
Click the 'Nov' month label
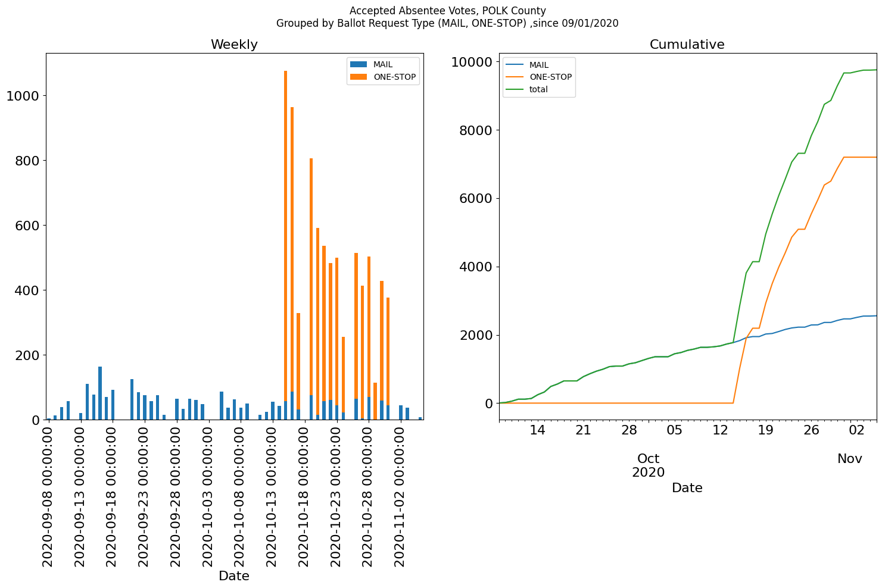pos(850,459)
